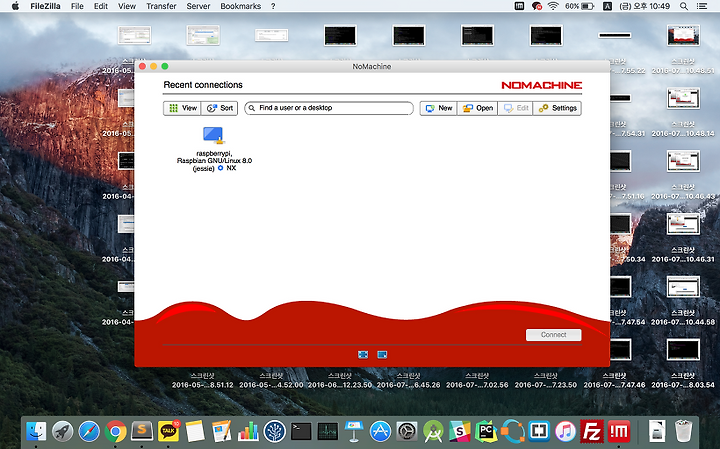
Task: Select desktop screenshot 2016-07-...10.44.58
Action: coord(683,287)
